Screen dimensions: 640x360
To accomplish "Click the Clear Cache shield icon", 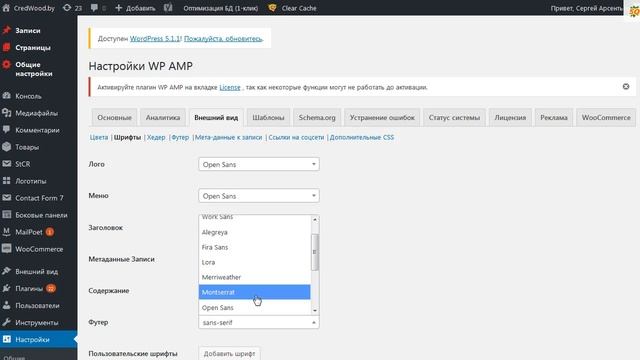I will (x=272, y=8).
